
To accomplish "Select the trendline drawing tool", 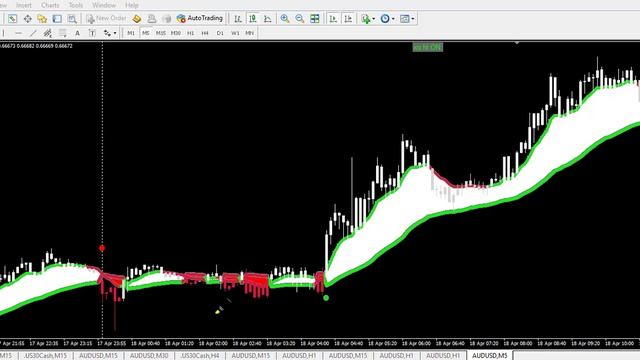I will (x=33, y=33).
